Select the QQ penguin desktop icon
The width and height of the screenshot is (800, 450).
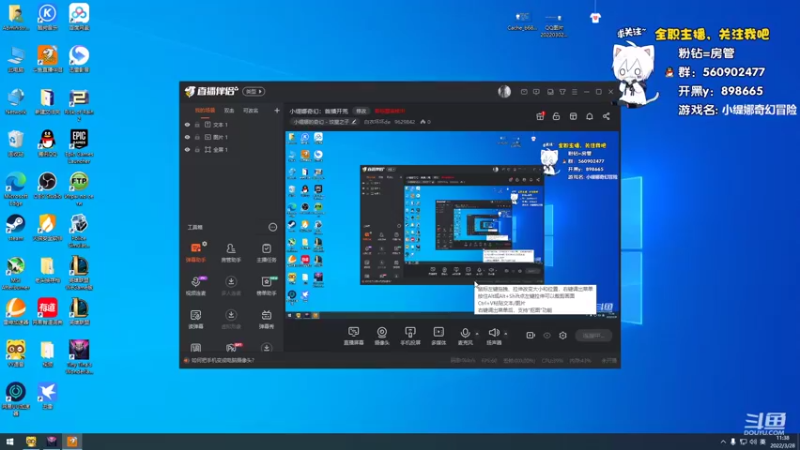coord(47,143)
